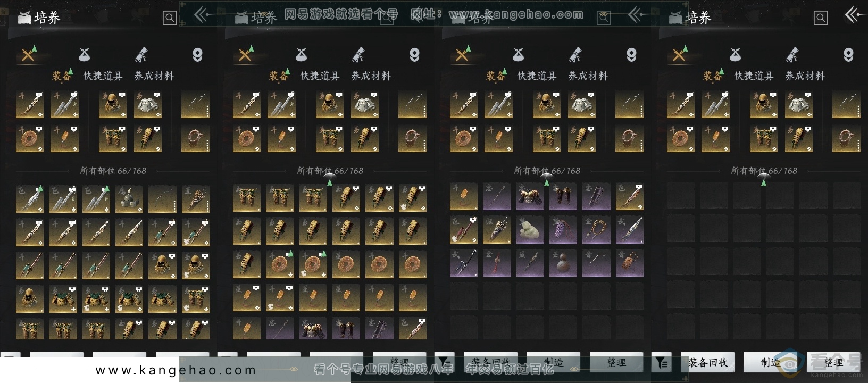Click 制造 button in the third panel
The image size is (868, 383).
(554, 362)
